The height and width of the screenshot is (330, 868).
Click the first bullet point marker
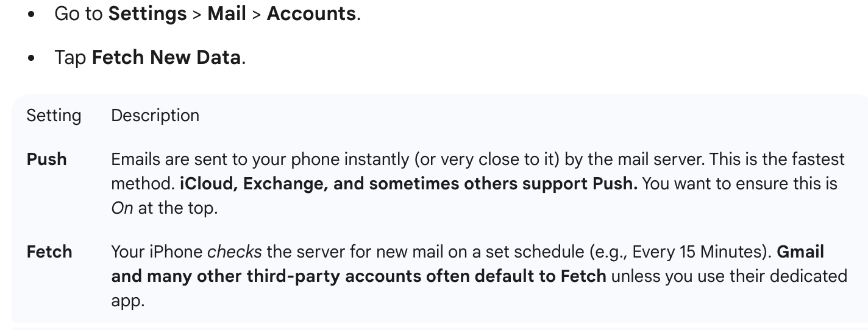31,15
